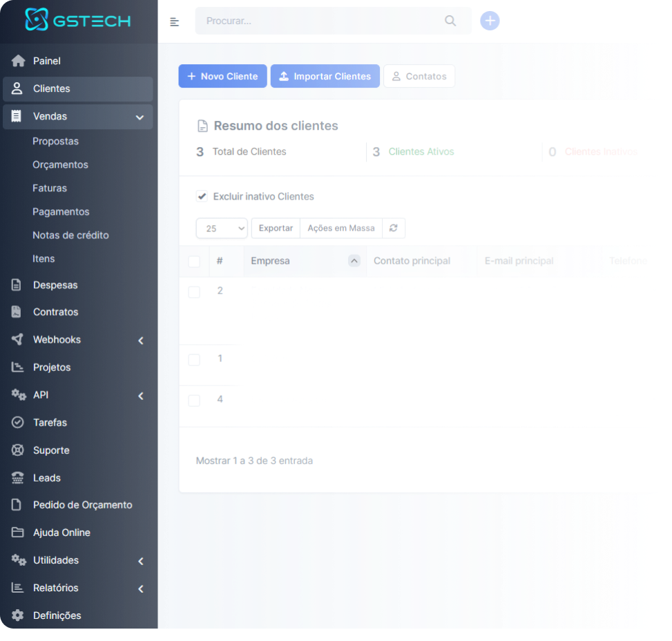Uncheck Excluir inativo Clientes checkbox
This screenshot has height=641, width=672.
[202, 196]
